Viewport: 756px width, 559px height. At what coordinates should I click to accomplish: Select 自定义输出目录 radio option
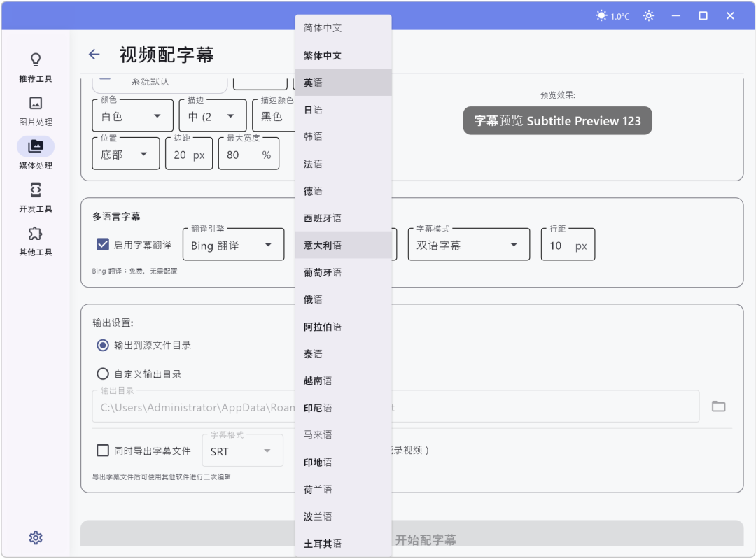103,374
